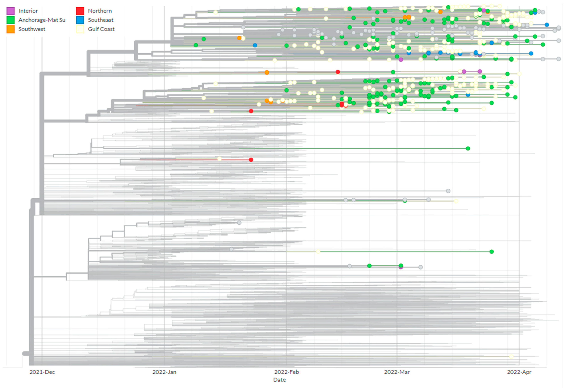Click the pale yellow Gulf Coast legend swatch
Viewport: 574px width, 392px height.
[x=80, y=29]
